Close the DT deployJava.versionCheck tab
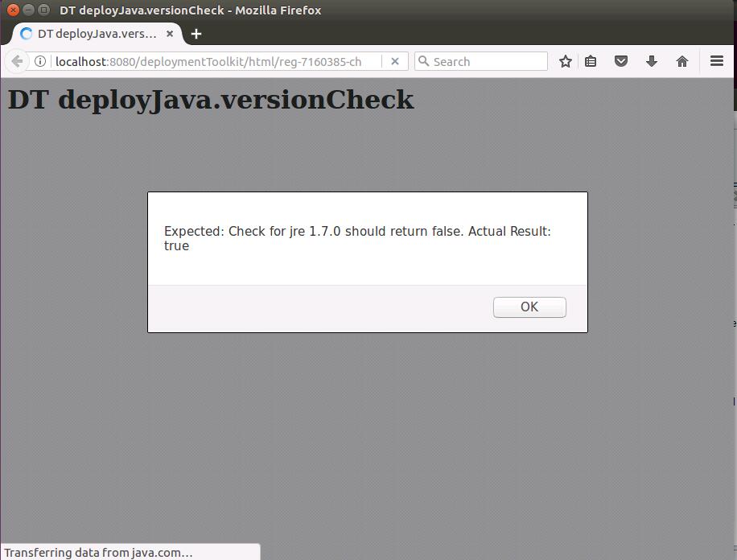The height and width of the screenshot is (560, 737). [170, 34]
